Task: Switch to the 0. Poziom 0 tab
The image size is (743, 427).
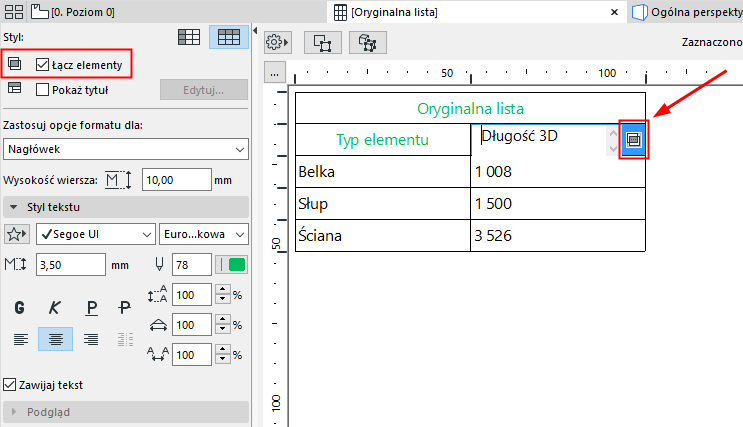Action: coord(73,12)
